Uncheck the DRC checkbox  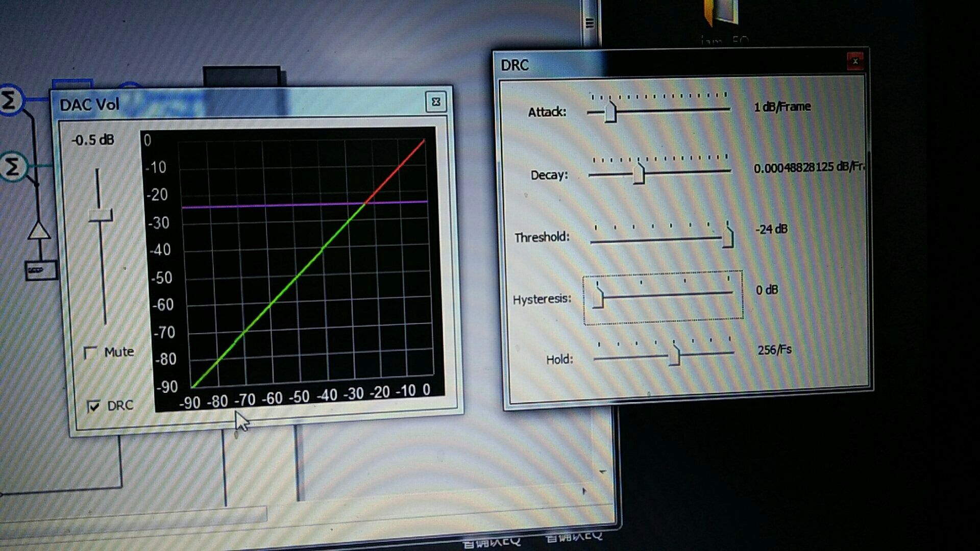(x=94, y=406)
